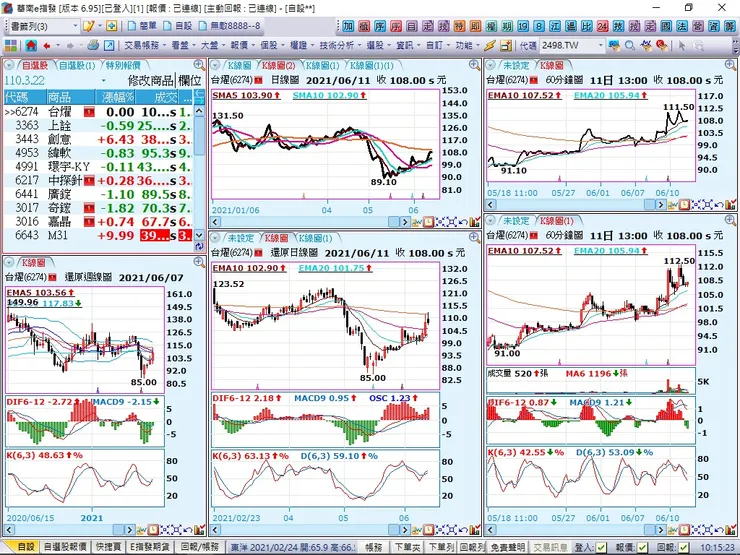Click the 帳務 button in status bar
The image size is (740, 555).
click(374, 547)
